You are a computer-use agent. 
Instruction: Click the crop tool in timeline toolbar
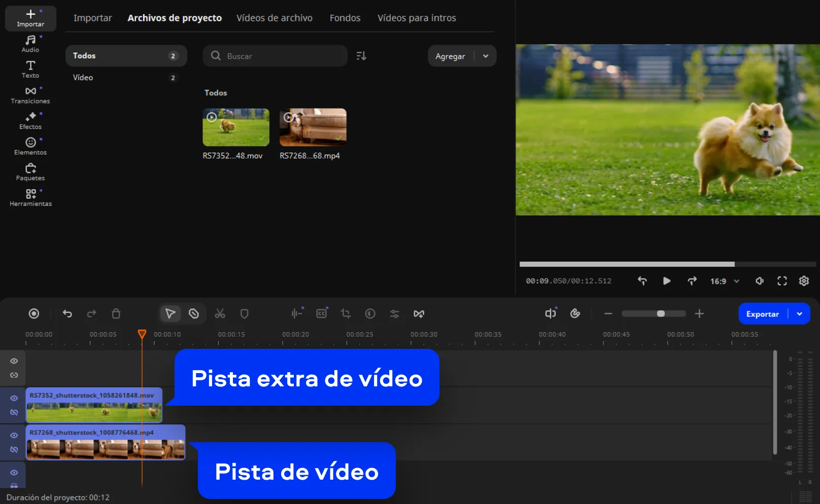(346, 314)
